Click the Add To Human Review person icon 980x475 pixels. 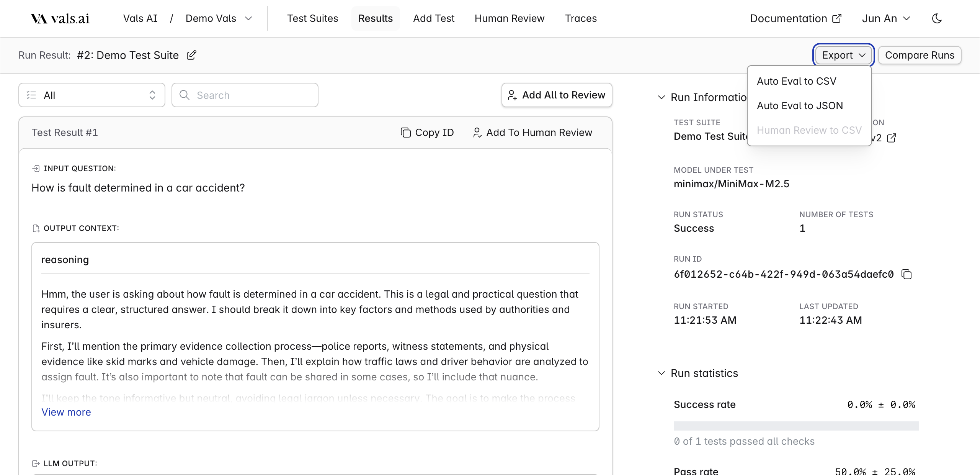coord(477,133)
